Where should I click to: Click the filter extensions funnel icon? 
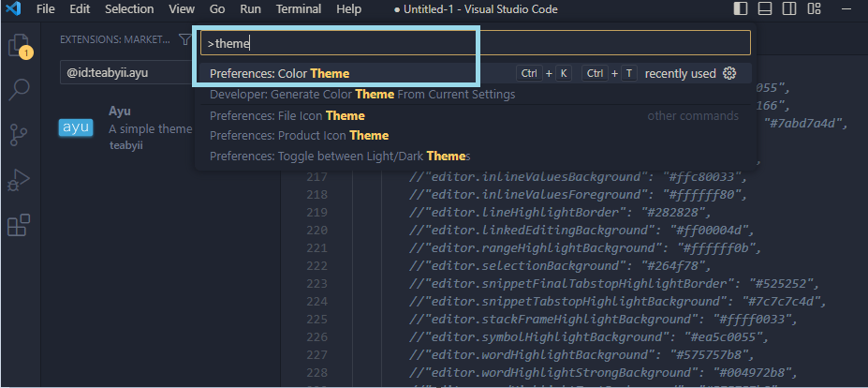184,39
